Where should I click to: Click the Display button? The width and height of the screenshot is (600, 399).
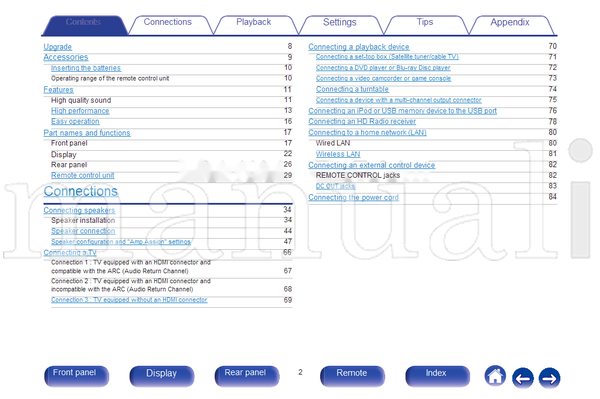tap(161, 375)
